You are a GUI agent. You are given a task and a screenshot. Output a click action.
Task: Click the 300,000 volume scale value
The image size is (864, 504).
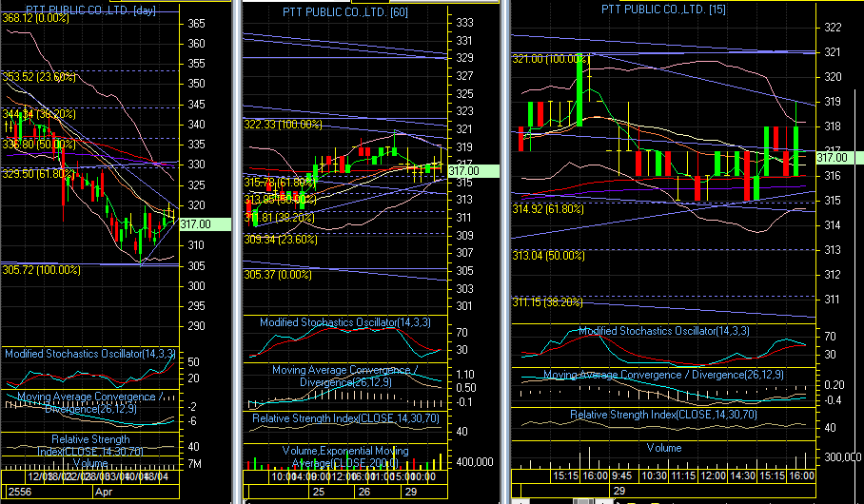pyautogui.click(x=842, y=457)
